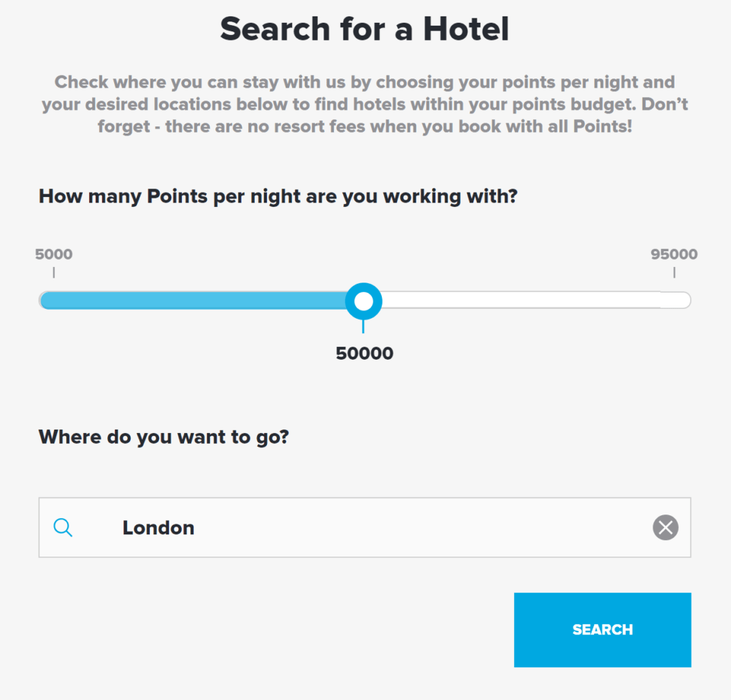Click the points per night question heading

point(278,196)
